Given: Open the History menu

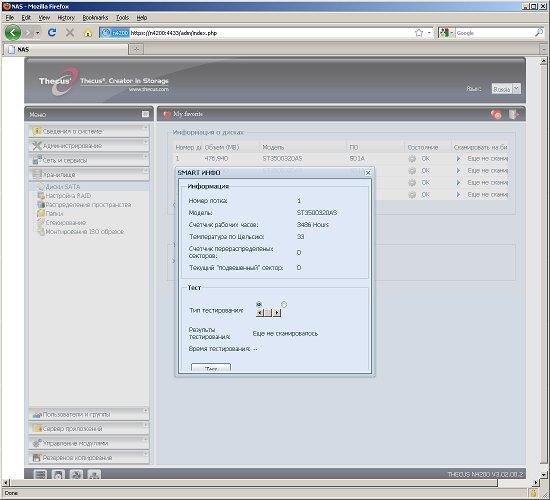Looking at the screenshot, I should pyautogui.click(x=66, y=18).
